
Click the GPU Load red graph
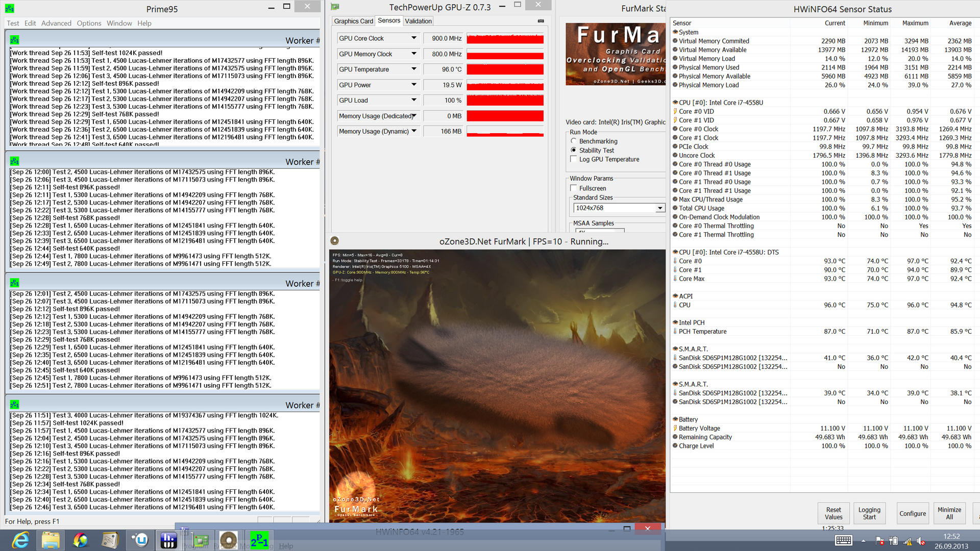click(x=505, y=100)
